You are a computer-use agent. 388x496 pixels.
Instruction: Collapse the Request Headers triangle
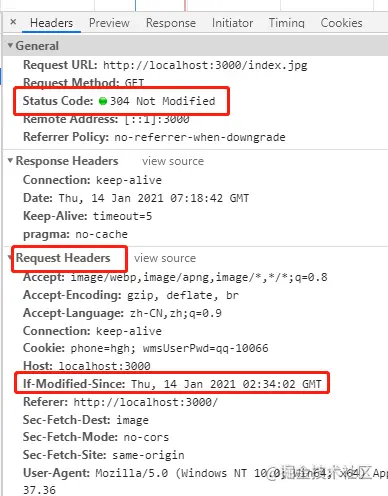coord(10,258)
